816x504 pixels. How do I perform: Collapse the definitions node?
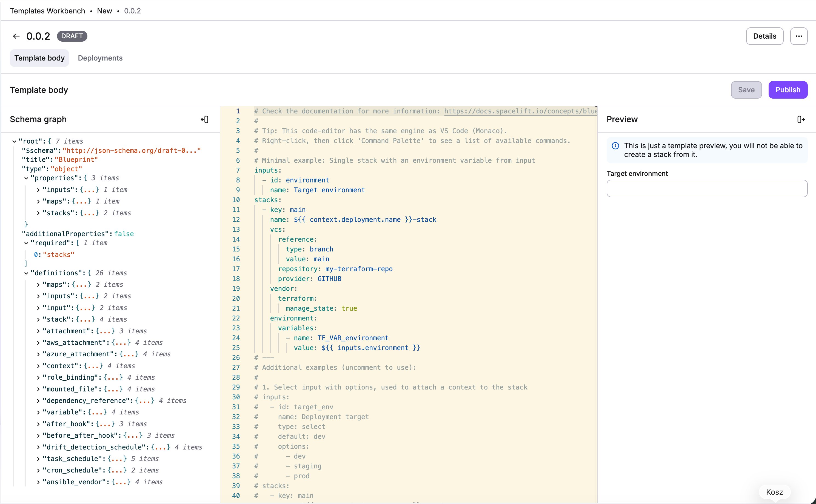[26, 273]
